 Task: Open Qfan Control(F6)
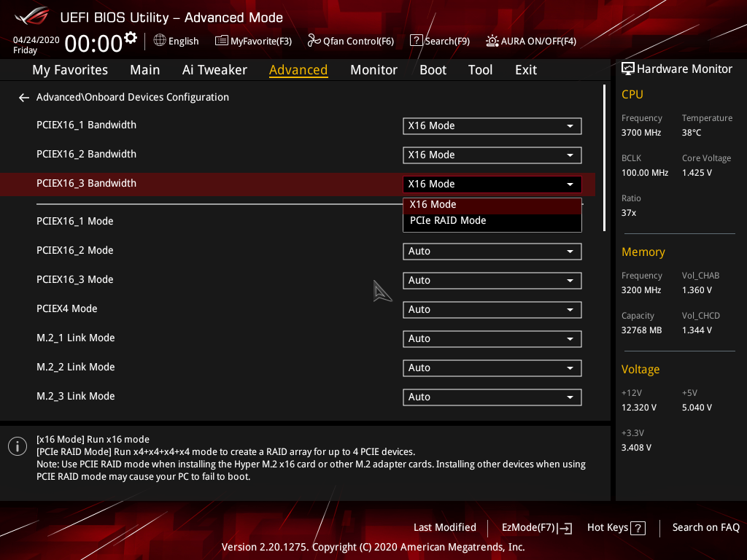click(x=351, y=41)
